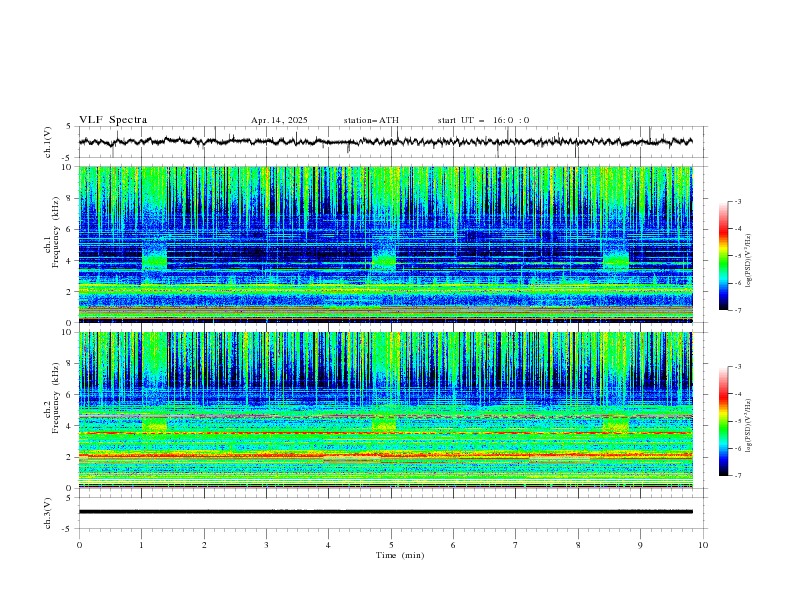Click the ch.2 lower color scale bar
This screenshot has width=792, height=612.
point(723,421)
